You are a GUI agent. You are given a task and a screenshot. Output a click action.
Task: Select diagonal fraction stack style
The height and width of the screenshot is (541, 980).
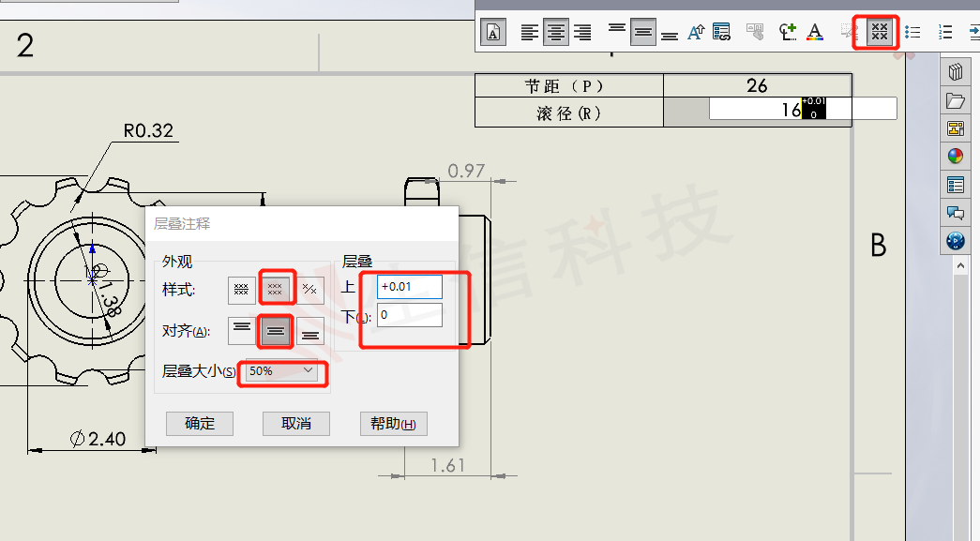(310, 290)
